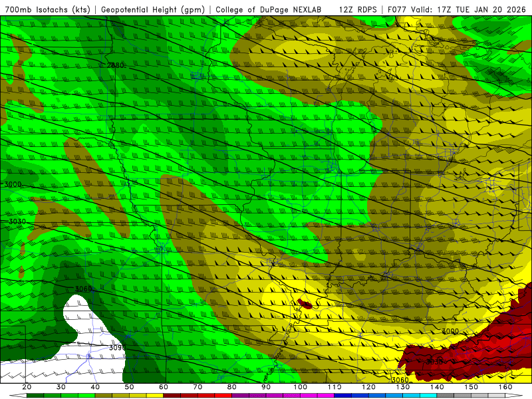Viewport: 532px width, 399px height.
Task: Click the "Geopotential Height (gpm)" header text
Action: click(153, 9)
